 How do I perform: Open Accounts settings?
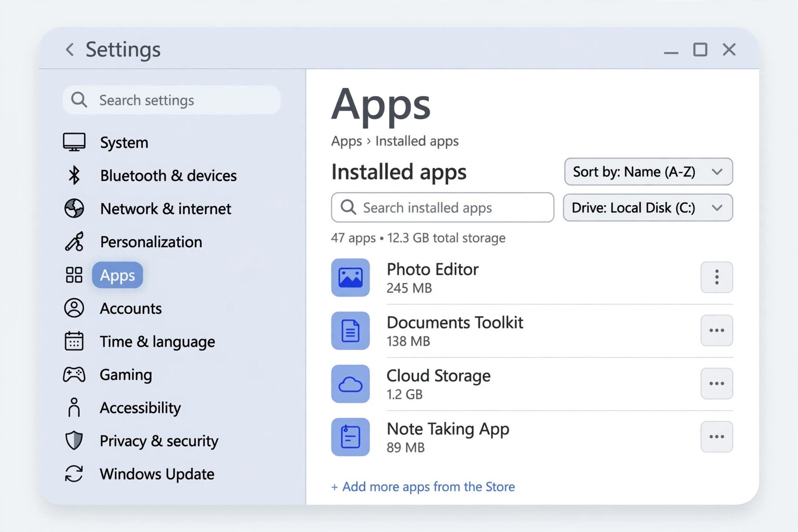[x=131, y=309]
